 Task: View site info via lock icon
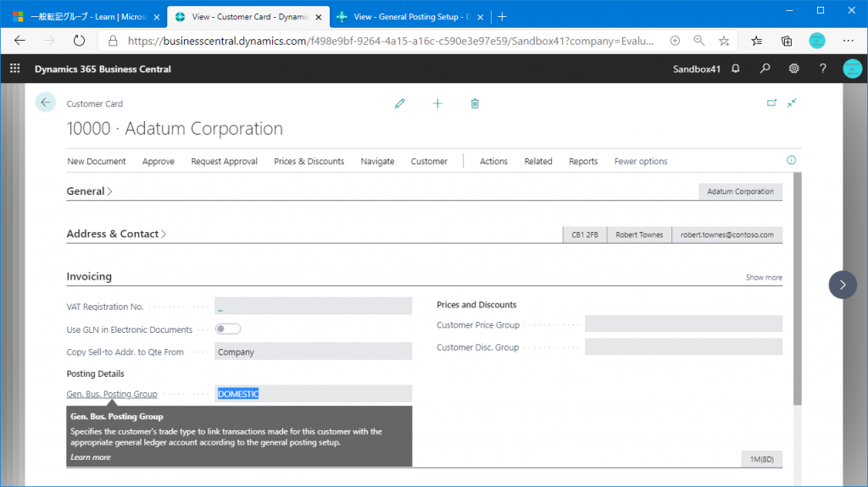click(113, 41)
